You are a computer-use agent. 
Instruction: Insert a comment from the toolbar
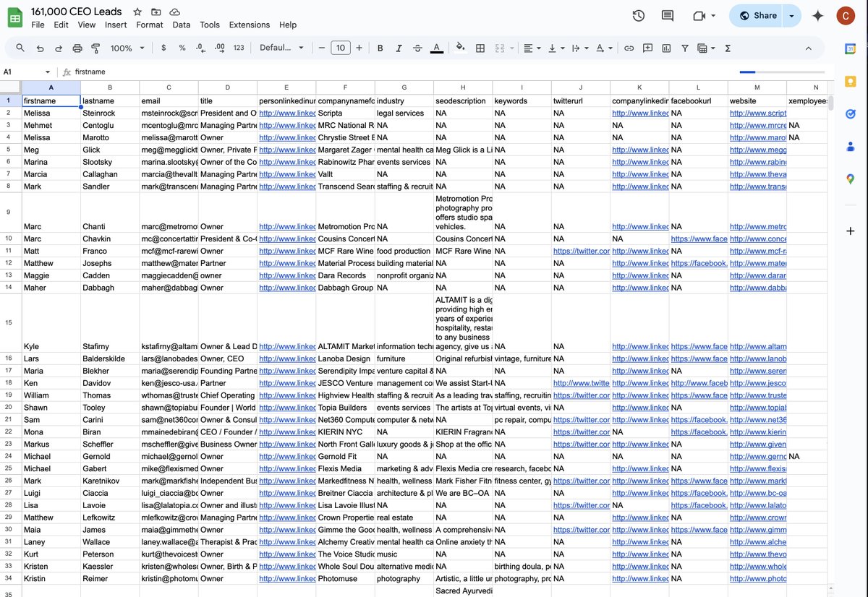pos(647,48)
